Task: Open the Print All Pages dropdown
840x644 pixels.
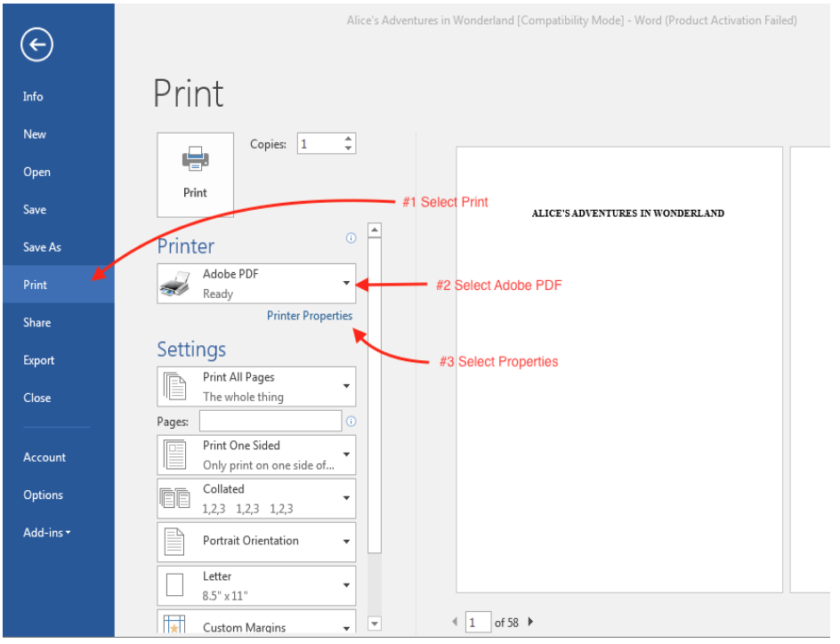Action: point(256,387)
